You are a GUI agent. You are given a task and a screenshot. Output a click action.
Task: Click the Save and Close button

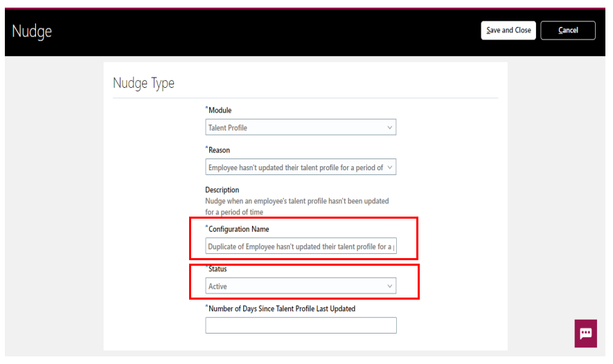click(x=508, y=30)
